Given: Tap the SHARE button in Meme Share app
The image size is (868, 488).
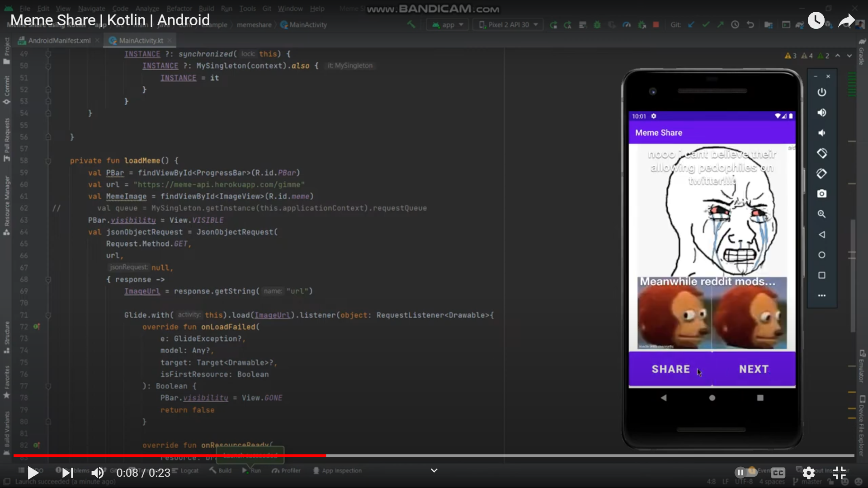Looking at the screenshot, I should pos(670,369).
